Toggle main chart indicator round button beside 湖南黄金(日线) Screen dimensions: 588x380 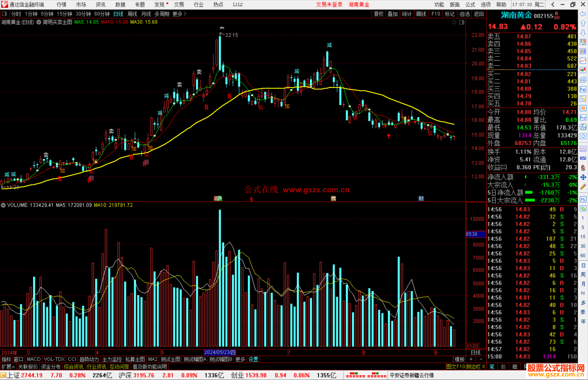[x=39, y=22]
